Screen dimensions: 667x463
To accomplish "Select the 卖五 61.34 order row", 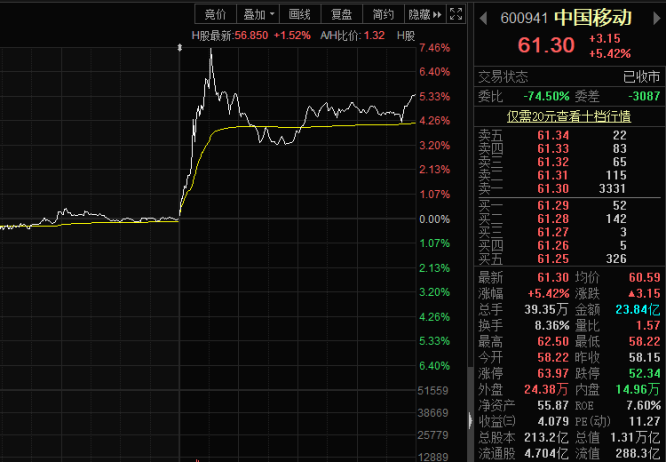I will 569,135.
